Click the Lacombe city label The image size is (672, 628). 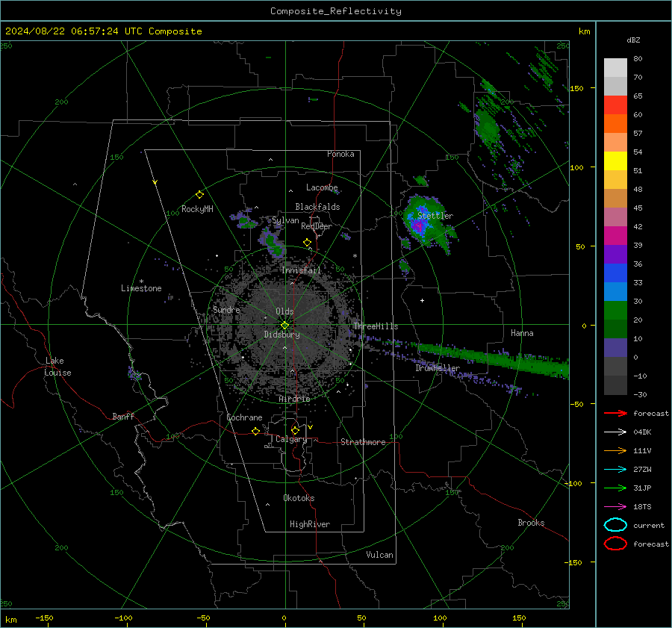coord(322,187)
